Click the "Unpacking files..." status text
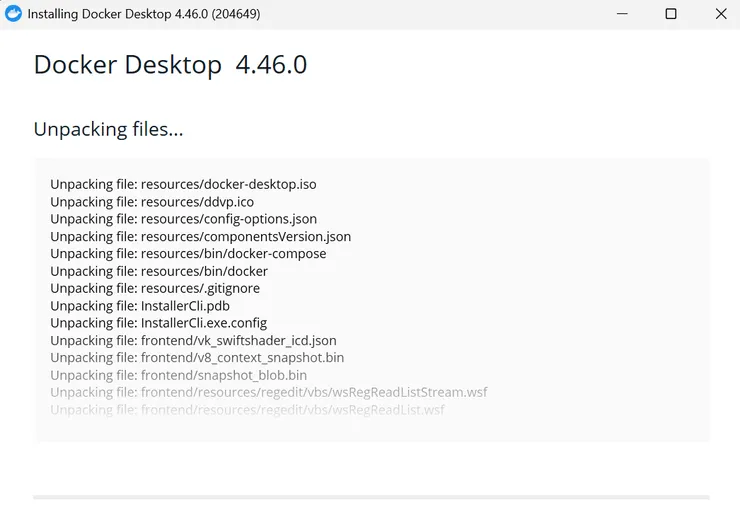Screen dimensions: 740x512 coord(108,129)
